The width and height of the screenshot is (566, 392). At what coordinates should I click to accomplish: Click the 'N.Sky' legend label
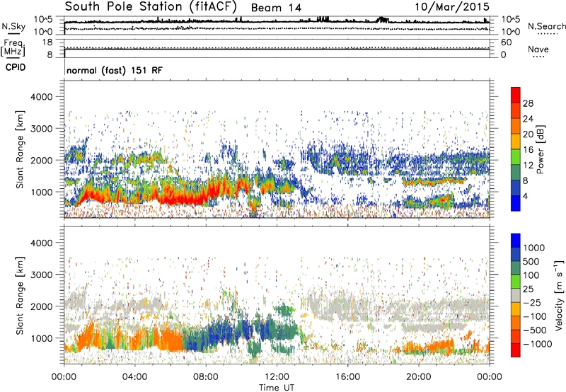pyautogui.click(x=13, y=26)
